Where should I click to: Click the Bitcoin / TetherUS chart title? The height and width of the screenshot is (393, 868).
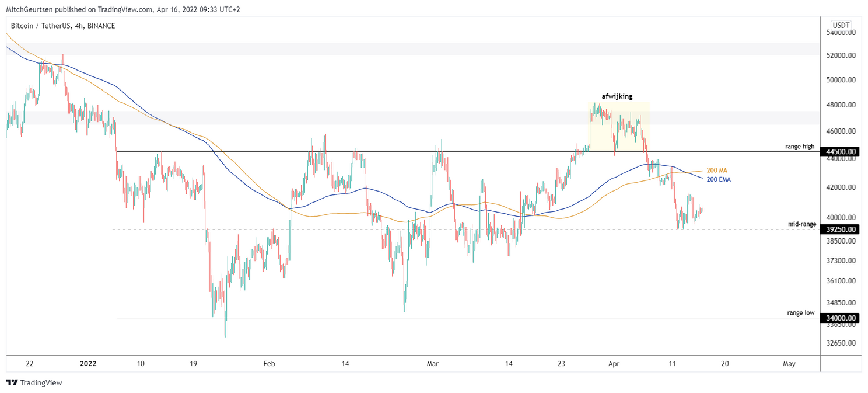tap(63, 26)
